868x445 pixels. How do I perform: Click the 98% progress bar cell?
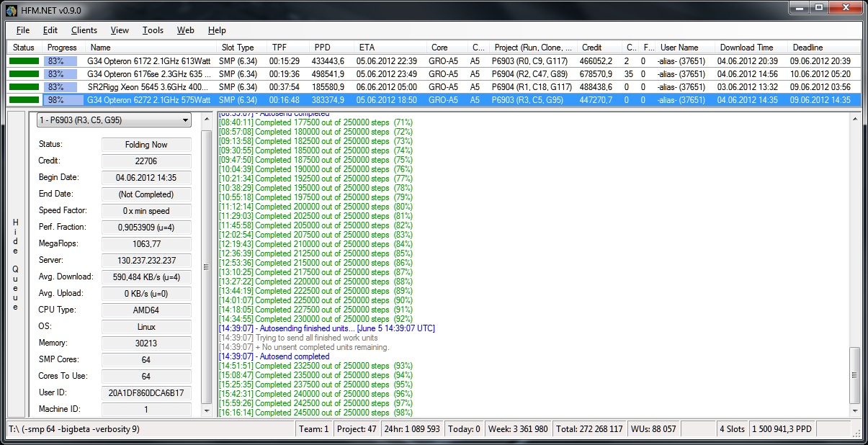click(x=63, y=99)
